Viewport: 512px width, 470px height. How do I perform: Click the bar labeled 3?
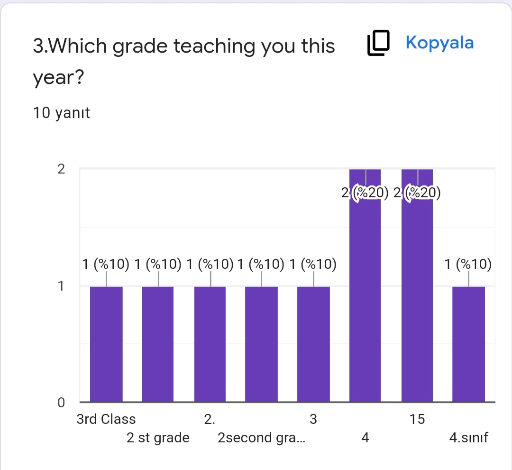tap(313, 344)
